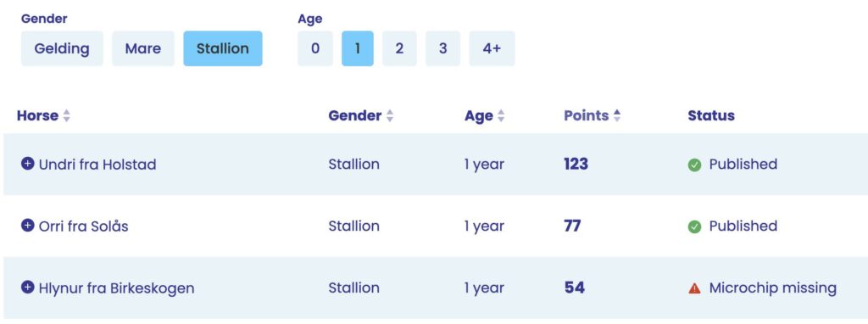868x324 pixels.
Task: Deselect the Stallion gender filter
Action: 223,48
